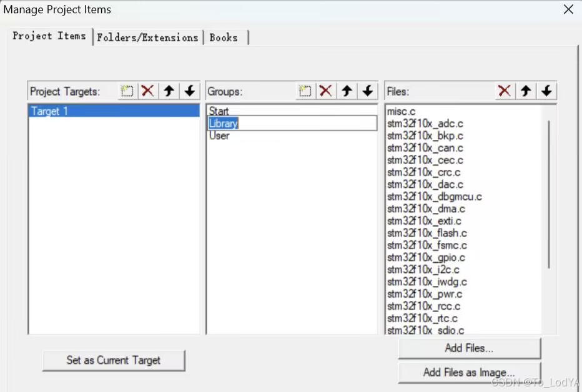Select file stm32f10x_gpio.c

coord(426,258)
